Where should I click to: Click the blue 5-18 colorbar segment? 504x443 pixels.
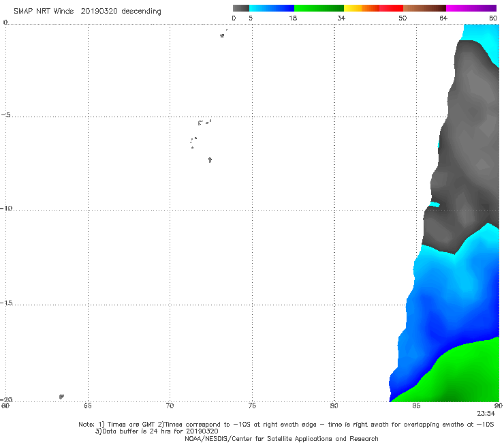272,8
